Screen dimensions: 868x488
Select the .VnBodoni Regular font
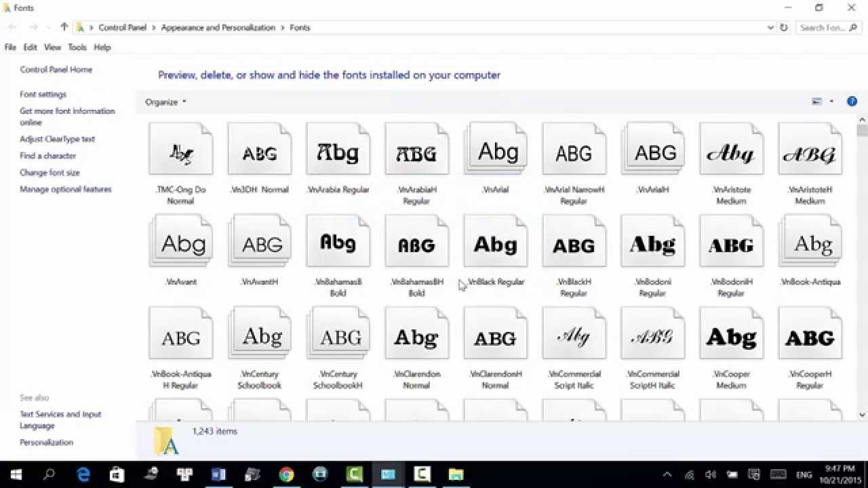652,256
